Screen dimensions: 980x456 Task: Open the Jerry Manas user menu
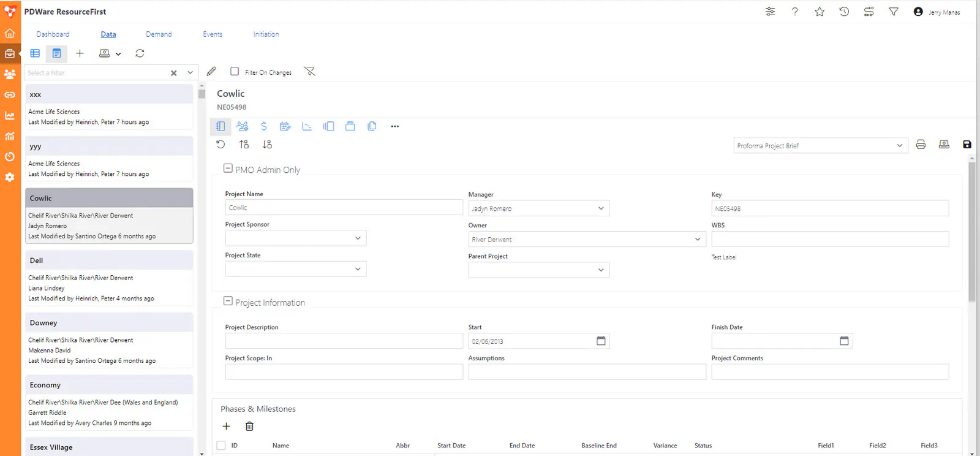937,12
